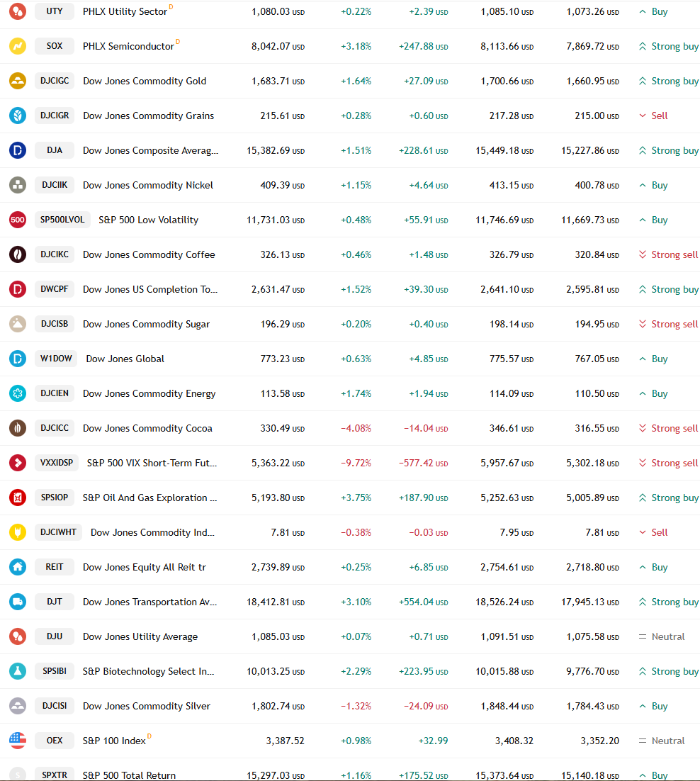The image size is (700, 781).
Task: Click the SPSIOP oil and gas logo
Action: [18, 498]
